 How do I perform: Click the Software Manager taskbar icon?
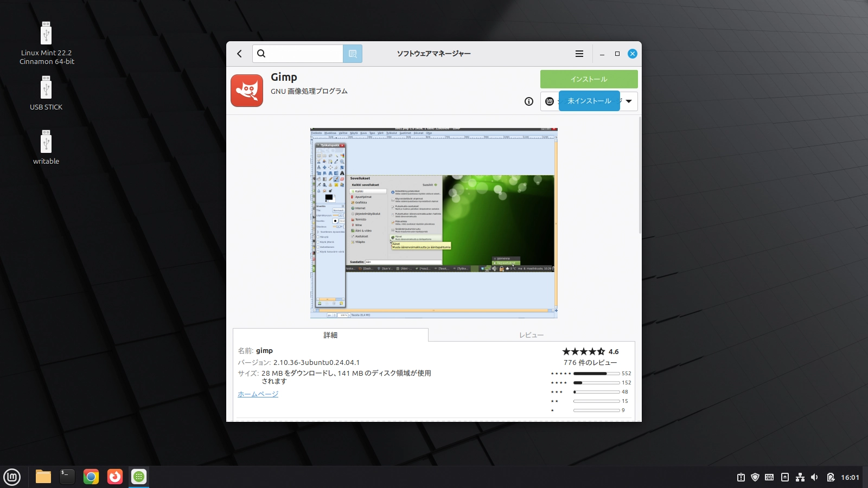pos(139,477)
